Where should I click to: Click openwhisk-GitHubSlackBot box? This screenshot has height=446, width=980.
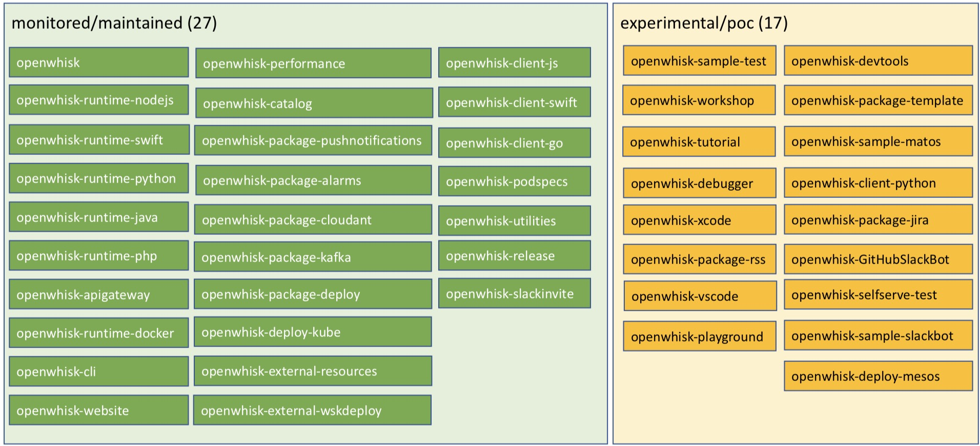(879, 259)
